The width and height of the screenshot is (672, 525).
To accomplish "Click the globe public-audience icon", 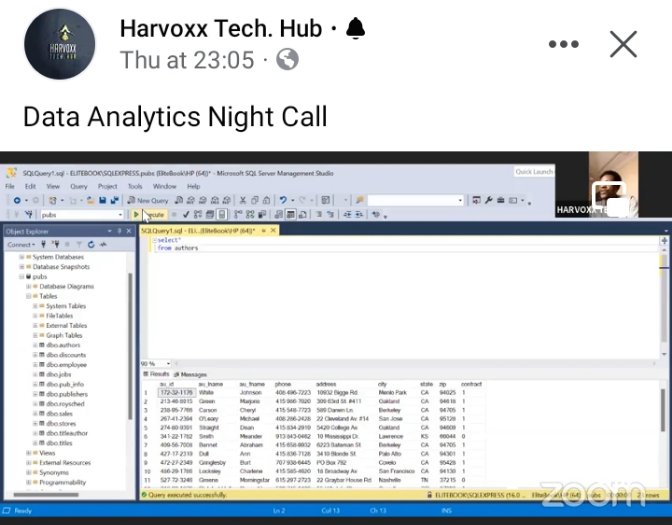I will pos(287,59).
